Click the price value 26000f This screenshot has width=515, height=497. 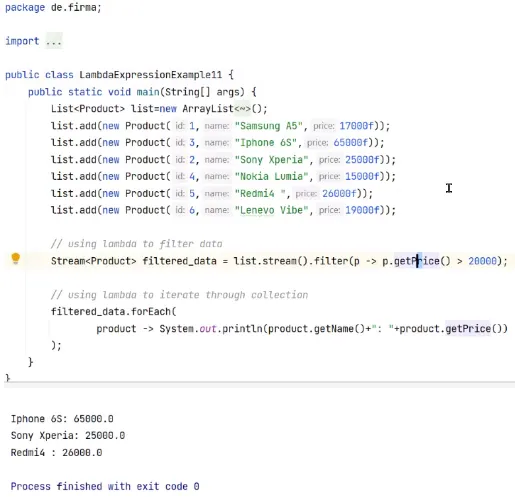click(x=339, y=193)
